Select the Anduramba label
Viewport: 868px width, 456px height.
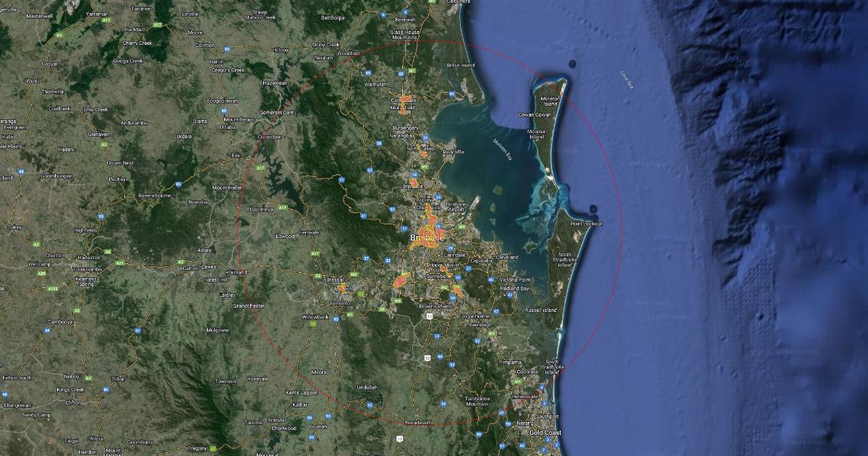click(x=134, y=122)
